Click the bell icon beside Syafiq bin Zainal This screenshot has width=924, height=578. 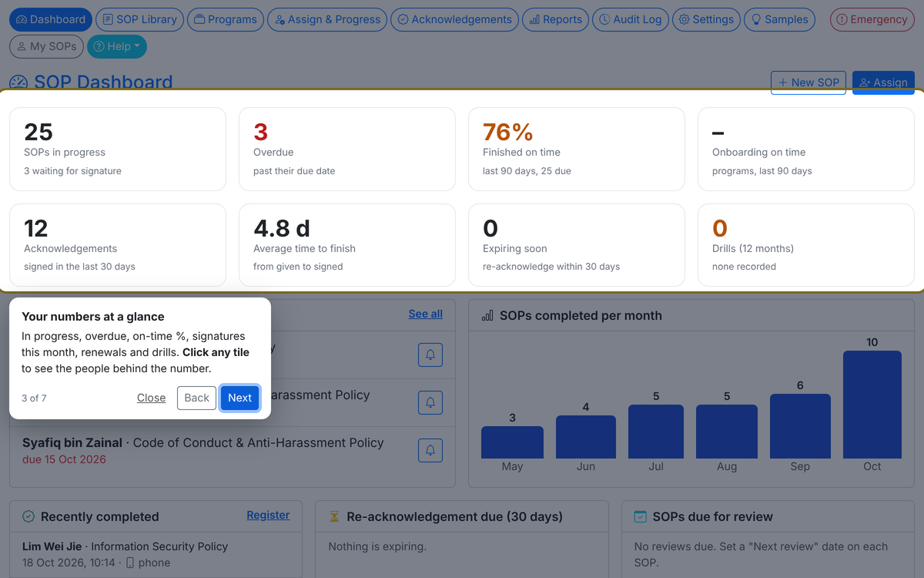click(x=430, y=450)
